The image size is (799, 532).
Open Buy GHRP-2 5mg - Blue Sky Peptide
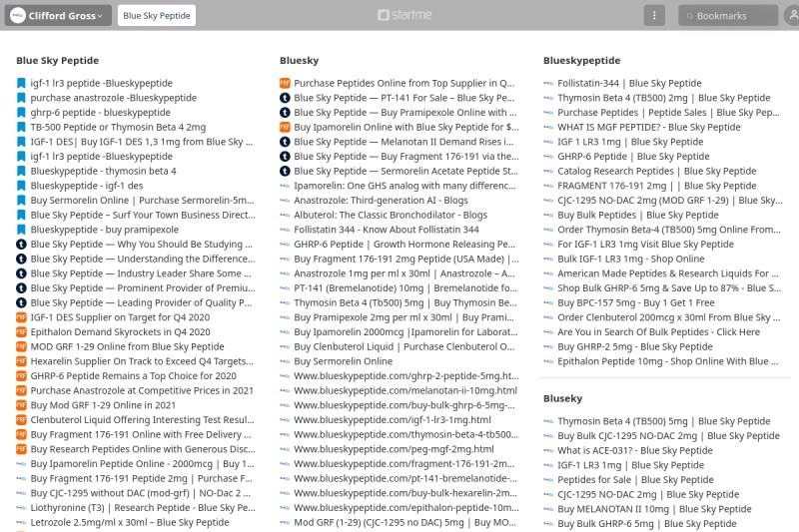[x=635, y=347]
